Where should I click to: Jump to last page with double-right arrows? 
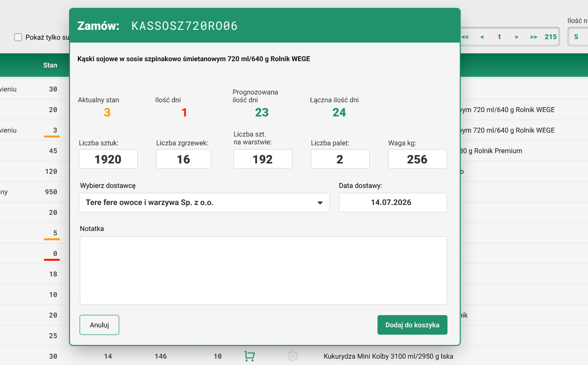[533, 37]
